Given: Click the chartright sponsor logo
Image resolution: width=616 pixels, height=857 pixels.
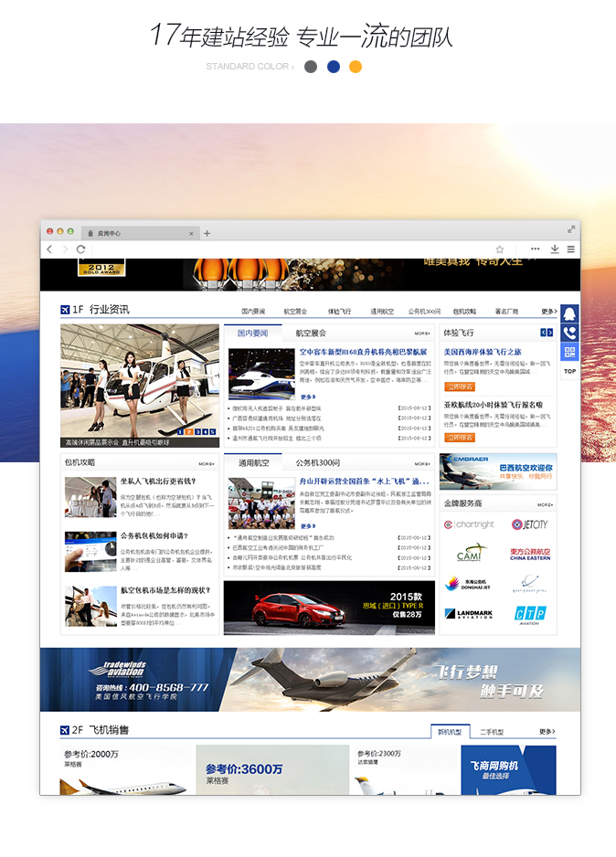Looking at the screenshot, I should click(469, 524).
